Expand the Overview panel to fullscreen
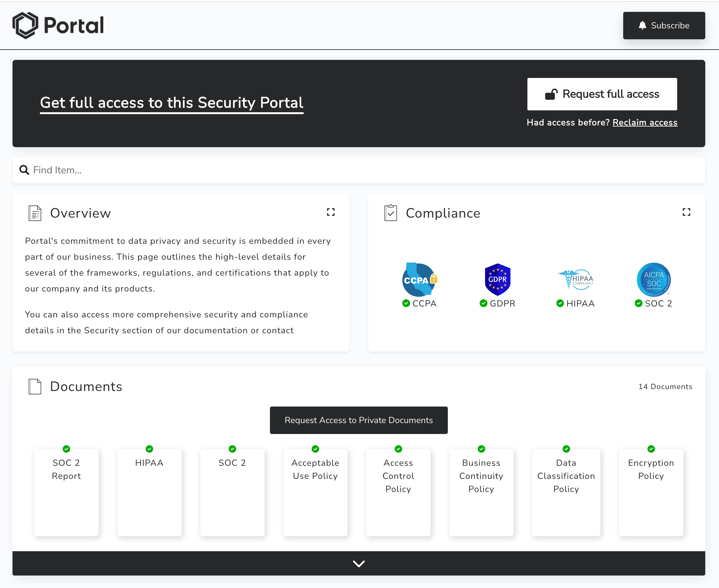The image size is (719, 588). click(x=330, y=212)
